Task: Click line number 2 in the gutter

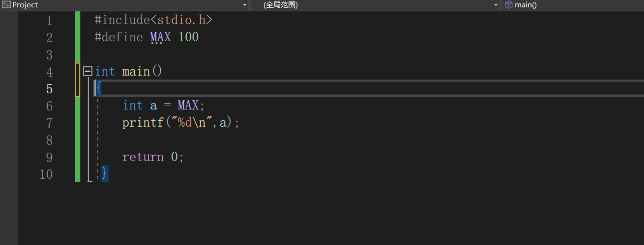Action: (x=49, y=38)
